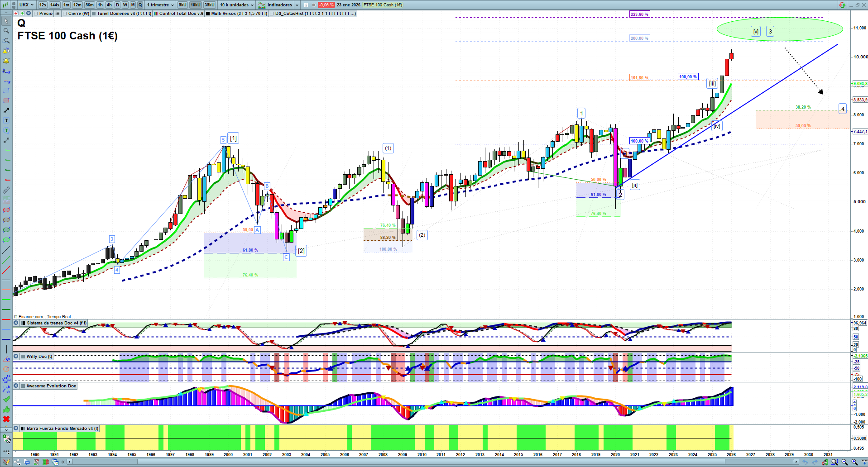This screenshot has width=868, height=467.
Task: Select the D daily timeframe
Action: click(118, 5)
